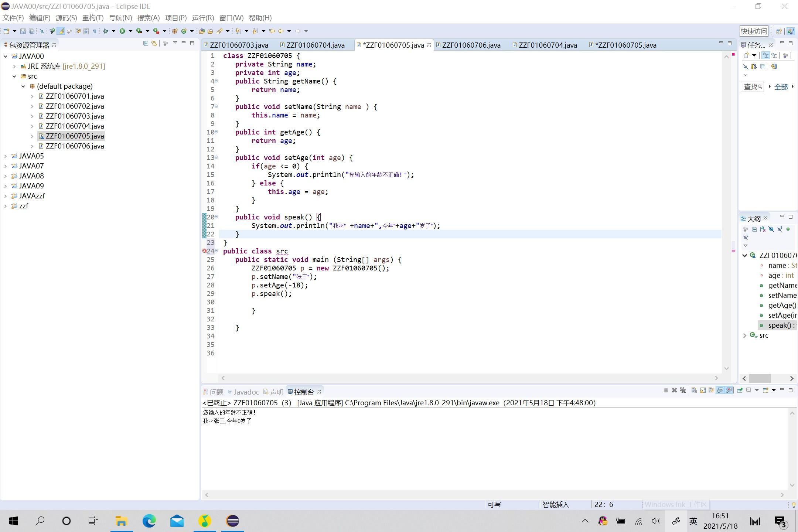Toggle Link with Editor in Package Explorer
The image size is (798, 532).
pos(154,44)
